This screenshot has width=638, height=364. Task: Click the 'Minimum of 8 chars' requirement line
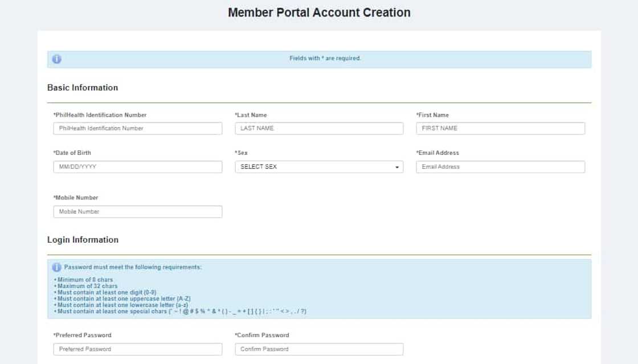pos(85,280)
